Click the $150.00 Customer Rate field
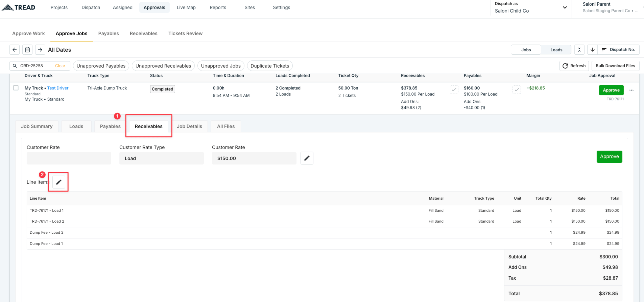This screenshot has width=644, height=302. point(254,158)
